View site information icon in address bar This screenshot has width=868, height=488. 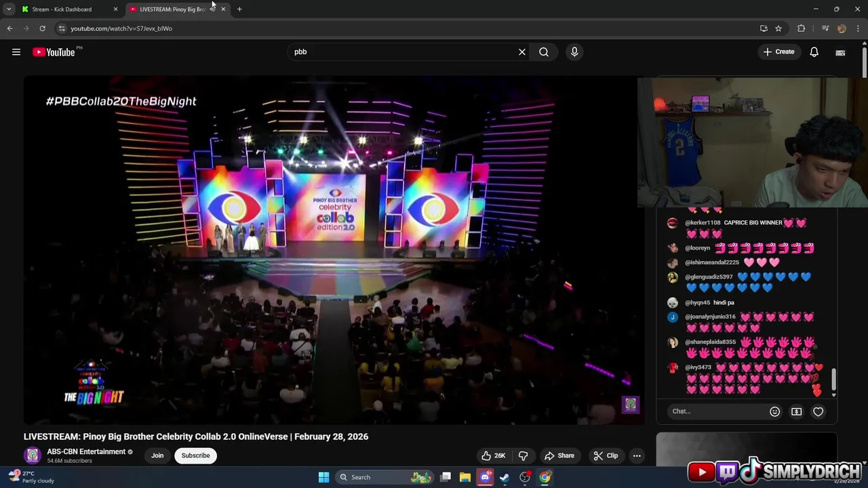62,28
